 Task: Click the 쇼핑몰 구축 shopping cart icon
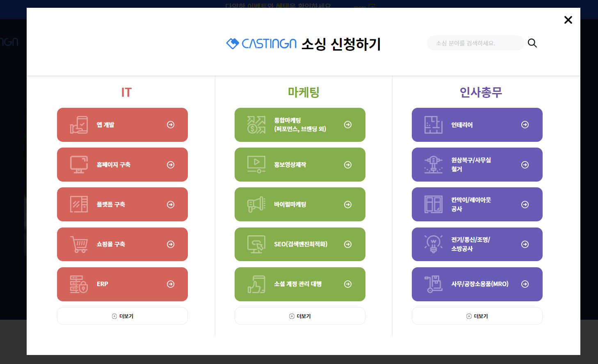coord(79,244)
